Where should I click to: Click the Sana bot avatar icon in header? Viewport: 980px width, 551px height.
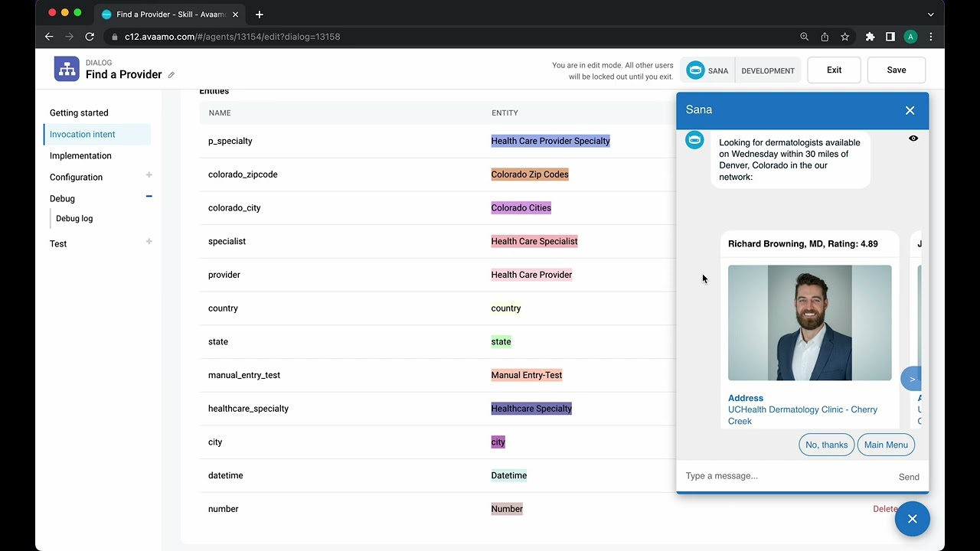click(x=695, y=70)
